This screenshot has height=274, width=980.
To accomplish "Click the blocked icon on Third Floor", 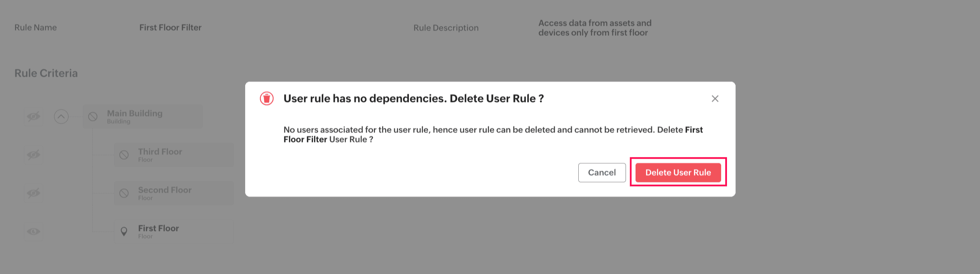I will click(x=124, y=155).
